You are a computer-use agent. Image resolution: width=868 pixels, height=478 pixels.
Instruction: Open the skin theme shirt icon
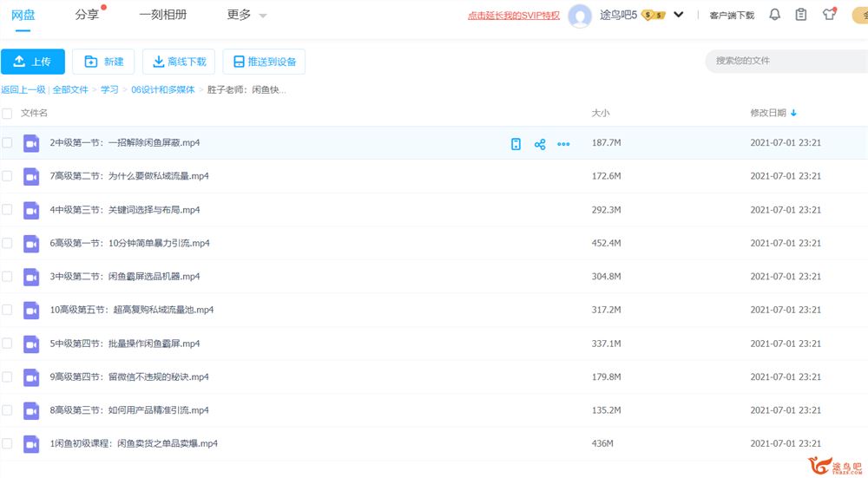pyautogui.click(x=829, y=15)
